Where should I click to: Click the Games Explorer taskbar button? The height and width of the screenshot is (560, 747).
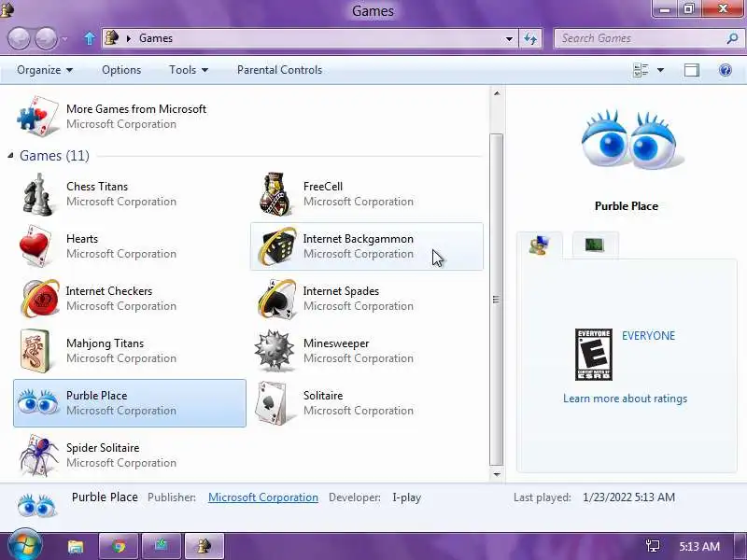click(x=204, y=546)
